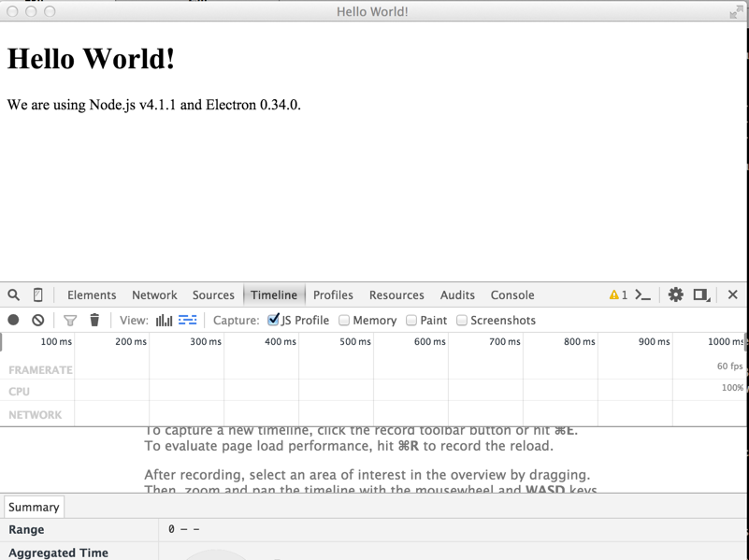Screen dimensions: 749x560
Task: Enable the Paint capture checkbox
Action: pos(411,320)
